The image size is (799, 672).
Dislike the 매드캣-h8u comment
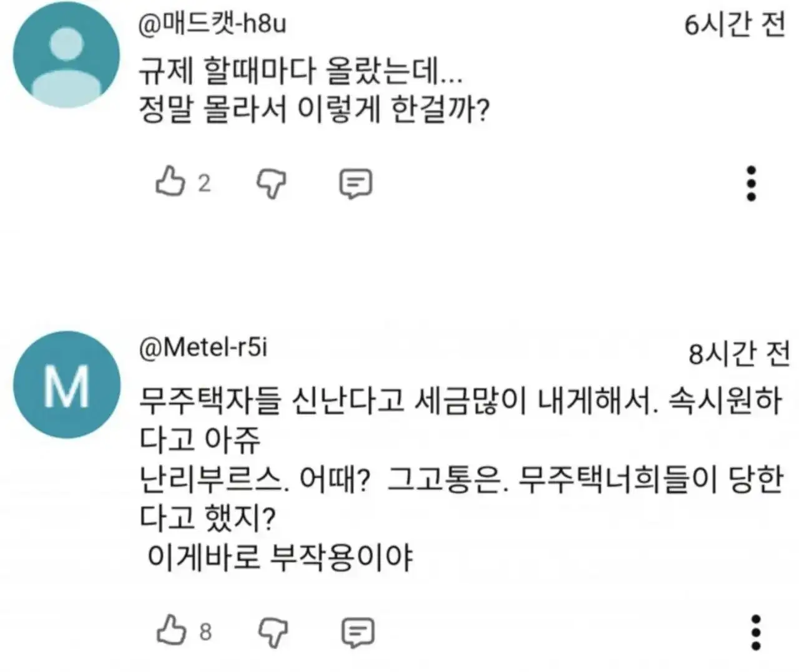pyautogui.click(x=272, y=184)
